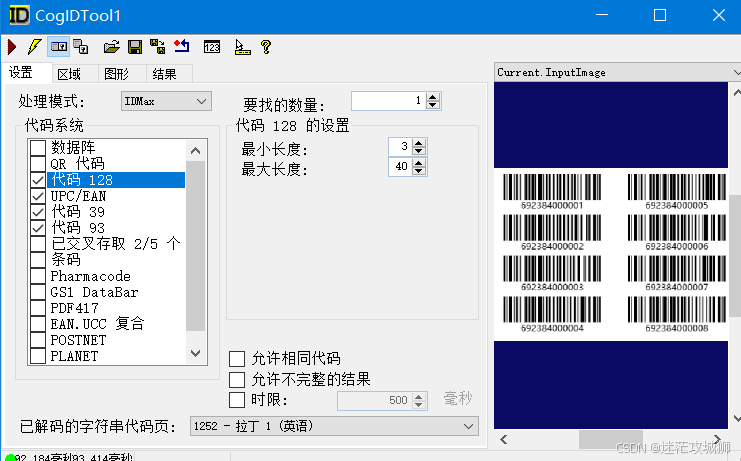The height and width of the screenshot is (461, 741).
Task: Click the barcode labeled 692384000004
Action: pos(552,314)
